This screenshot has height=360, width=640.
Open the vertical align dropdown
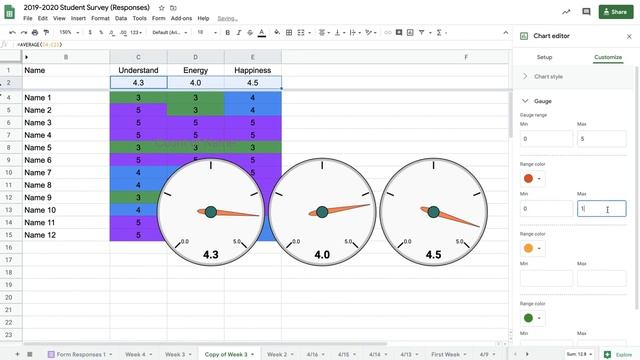click(340, 32)
